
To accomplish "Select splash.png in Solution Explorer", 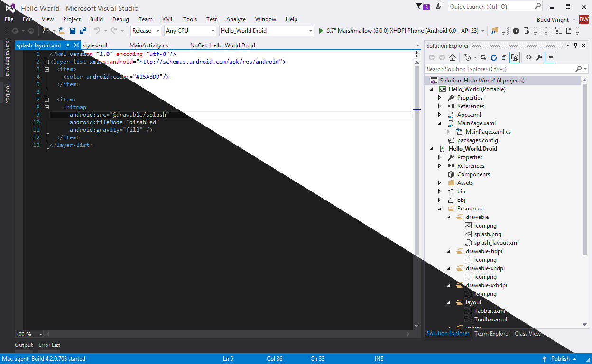I will point(488,234).
